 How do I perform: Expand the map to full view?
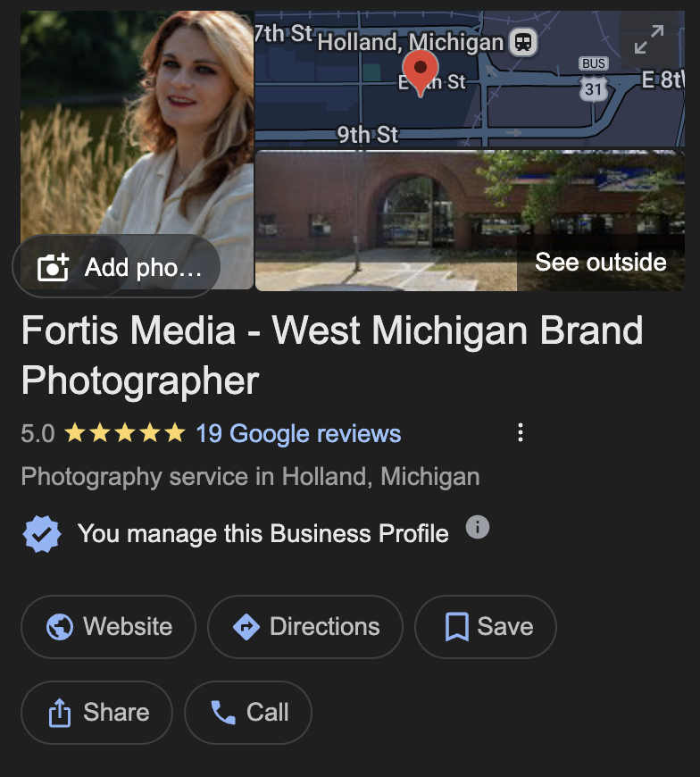pos(649,39)
